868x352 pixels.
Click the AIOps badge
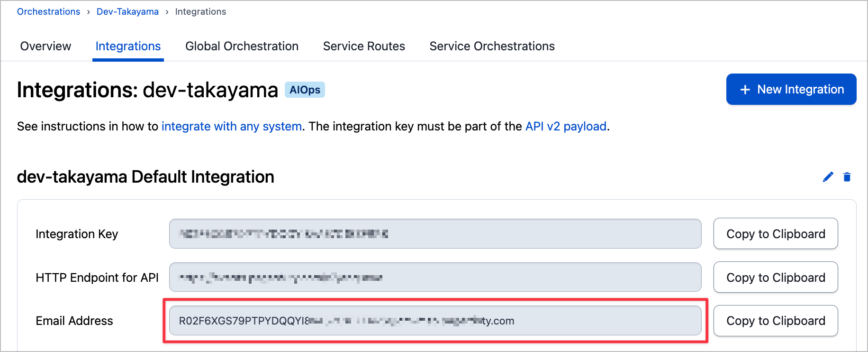(x=305, y=90)
